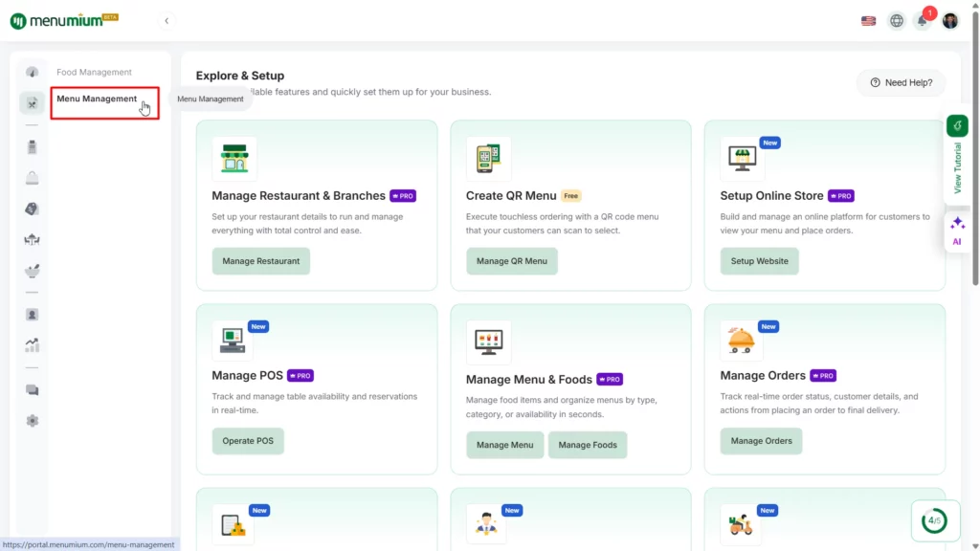Click the Setup Online Store monitor icon
This screenshot has height=551, width=980.
[x=742, y=158]
